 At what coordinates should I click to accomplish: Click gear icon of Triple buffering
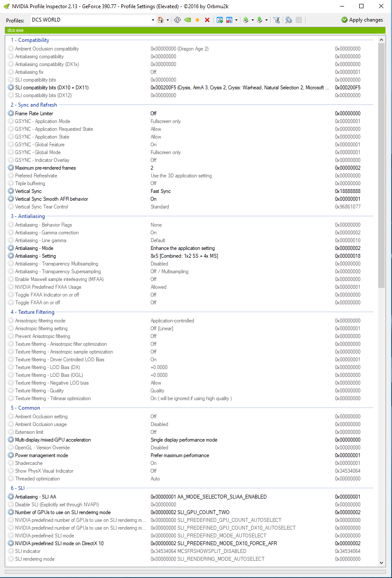click(x=11, y=183)
